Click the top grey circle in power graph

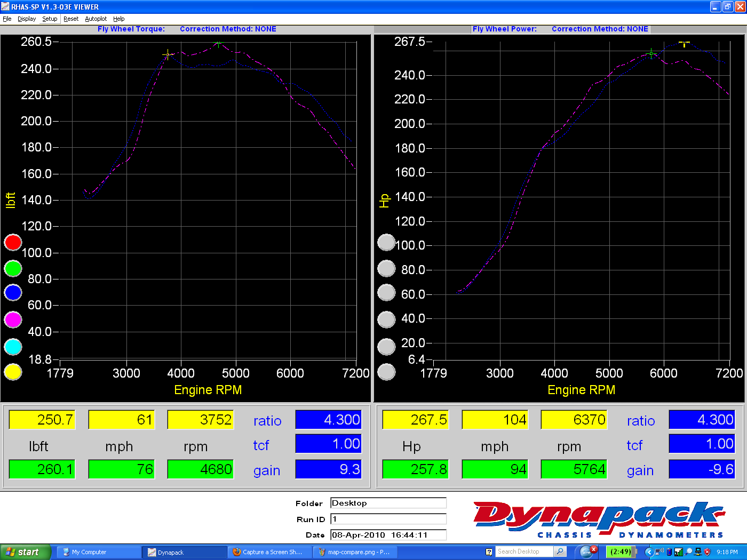[386, 243]
